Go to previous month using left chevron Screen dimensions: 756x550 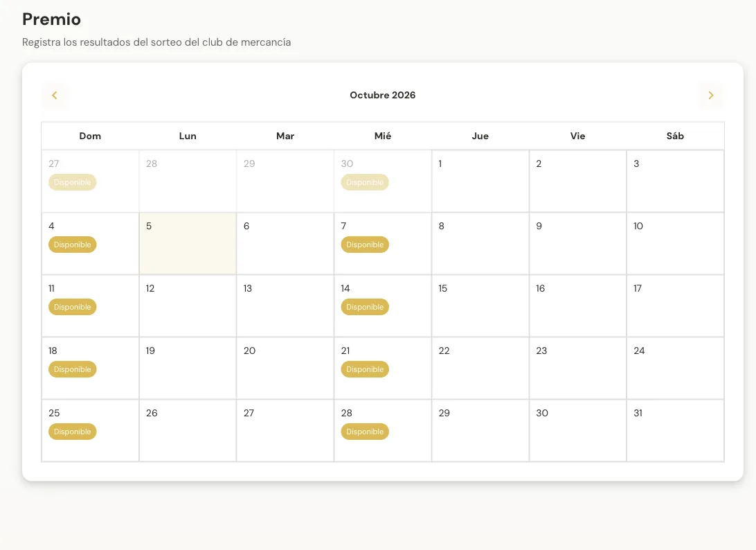point(55,95)
